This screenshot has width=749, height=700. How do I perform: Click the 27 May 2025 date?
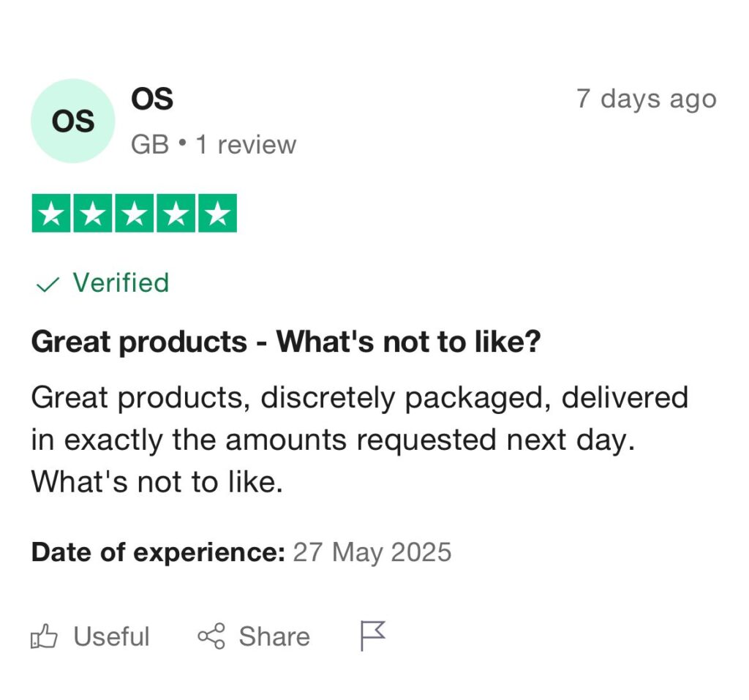tap(372, 552)
